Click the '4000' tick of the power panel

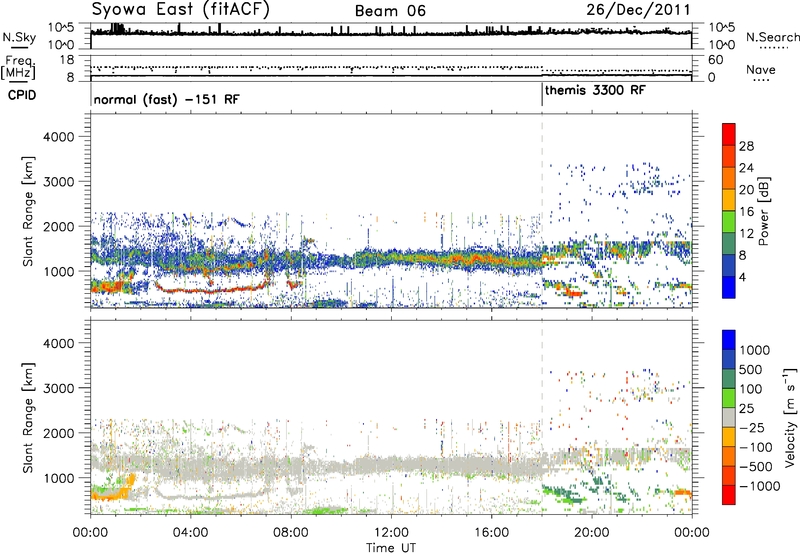59,137
